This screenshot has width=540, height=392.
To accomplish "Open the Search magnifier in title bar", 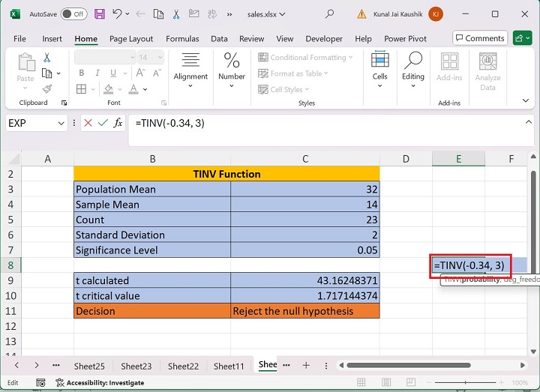I will tap(330, 14).
